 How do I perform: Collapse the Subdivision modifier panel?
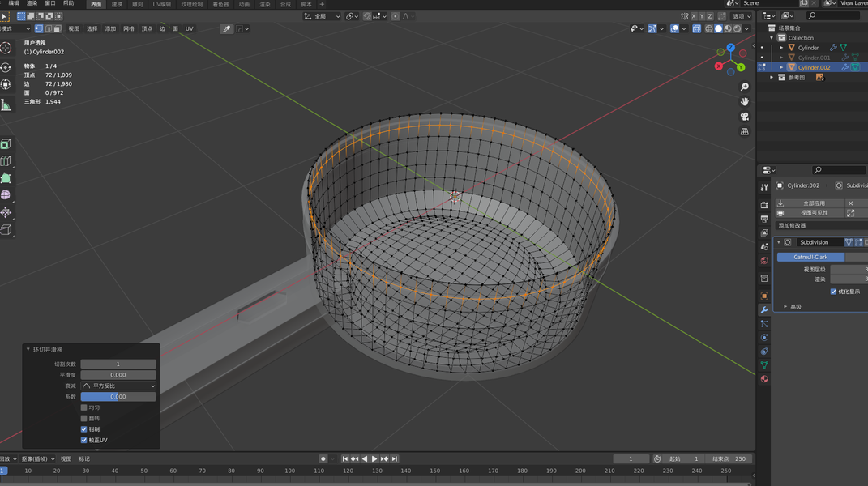pyautogui.click(x=778, y=242)
